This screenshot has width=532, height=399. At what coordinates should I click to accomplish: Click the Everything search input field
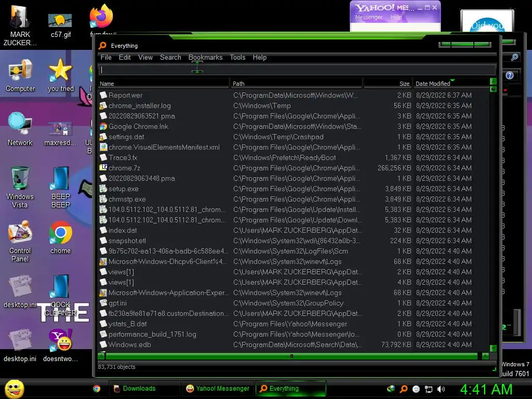click(x=297, y=70)
